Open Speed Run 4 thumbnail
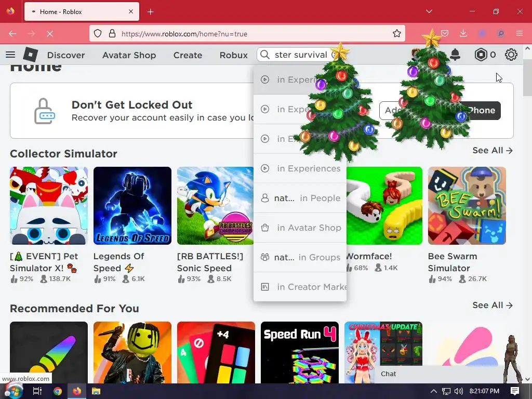 pyautogui.click(x=300, y=352)
